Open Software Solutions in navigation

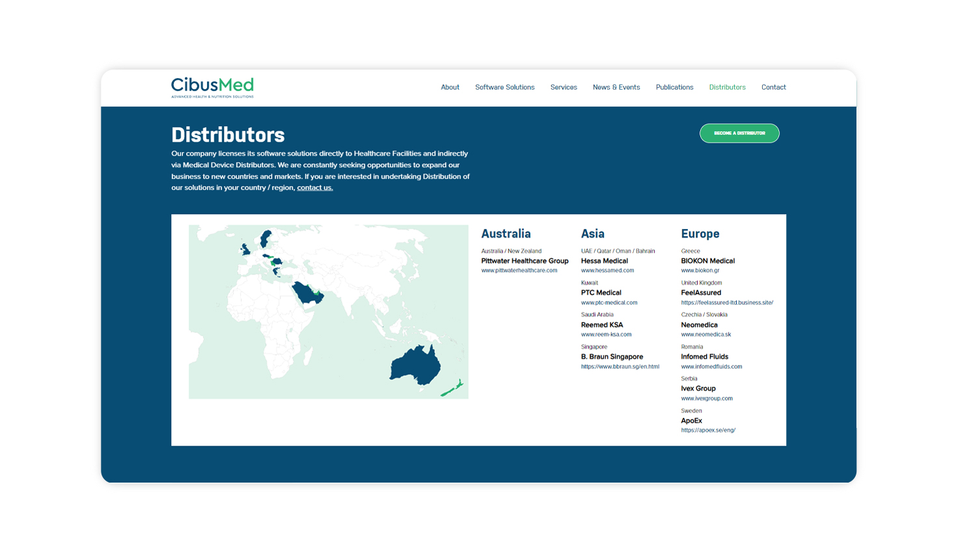[x=504, y=87]
